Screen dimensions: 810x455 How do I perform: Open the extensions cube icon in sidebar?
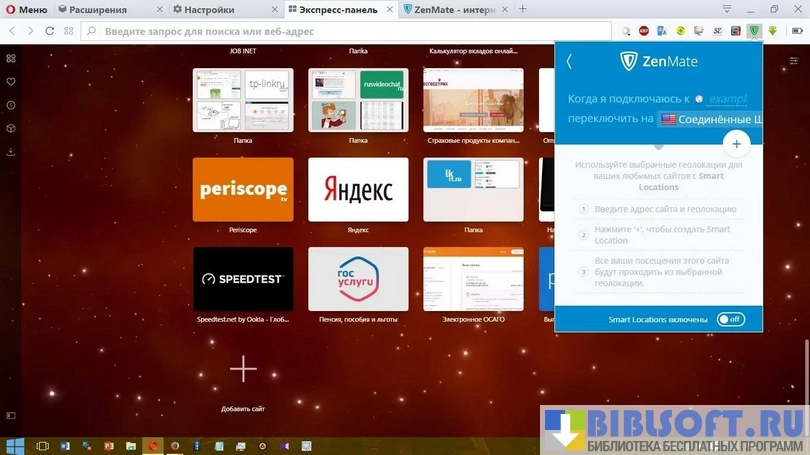[x=11, y=128]
